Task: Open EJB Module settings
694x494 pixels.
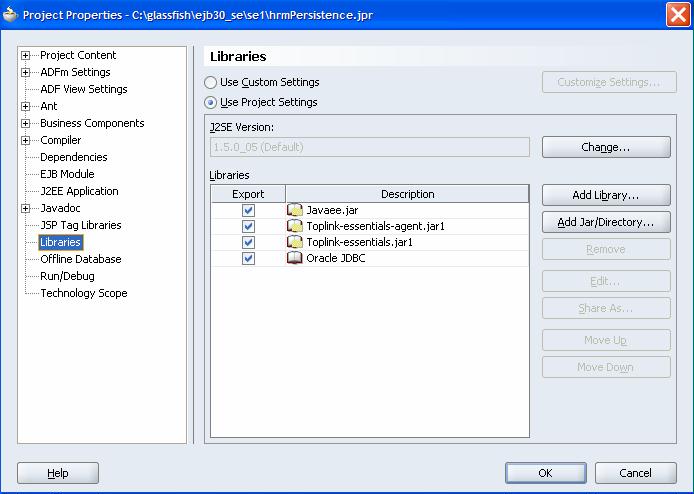Action: pos(67,174)
